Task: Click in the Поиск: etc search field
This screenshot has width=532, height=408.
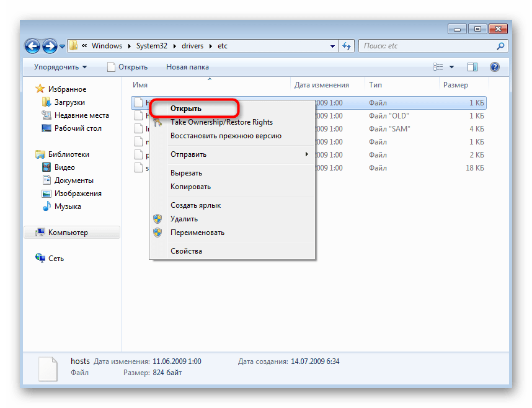Action: 427,46
